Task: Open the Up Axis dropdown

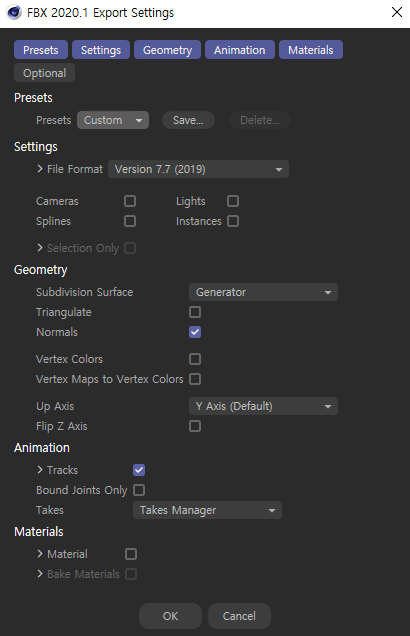Action: coord(263,406)
